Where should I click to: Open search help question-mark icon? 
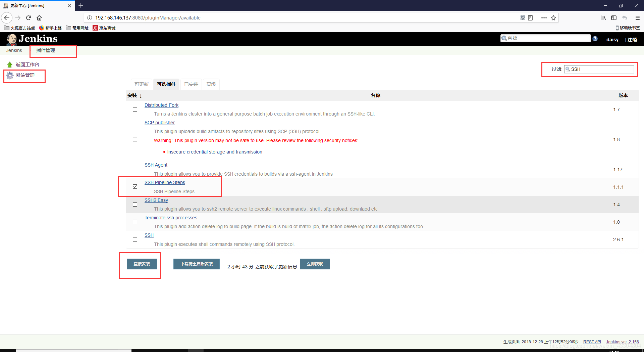pyautogui.click(x=595, y=39)
